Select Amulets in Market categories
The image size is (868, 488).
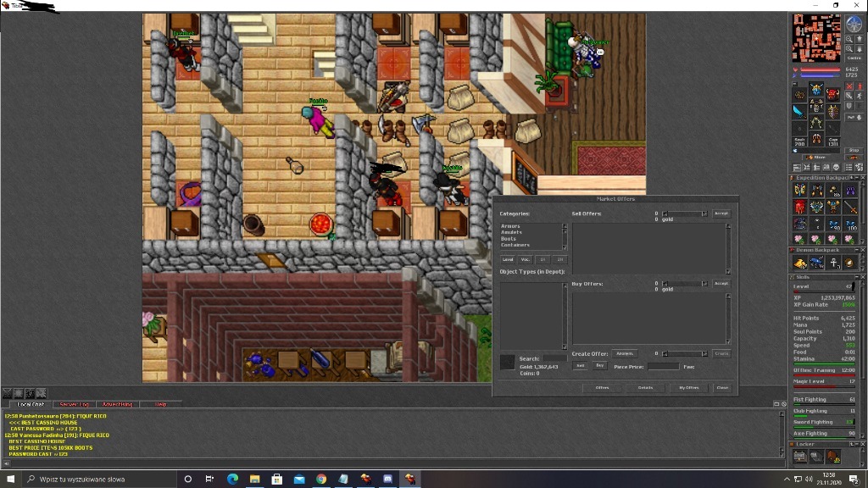511,232
